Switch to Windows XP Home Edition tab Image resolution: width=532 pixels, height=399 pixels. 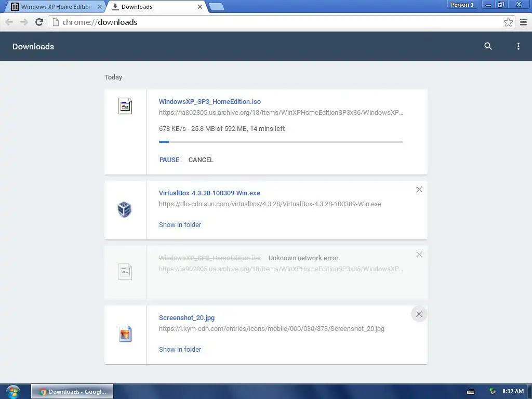click(56, 7)
